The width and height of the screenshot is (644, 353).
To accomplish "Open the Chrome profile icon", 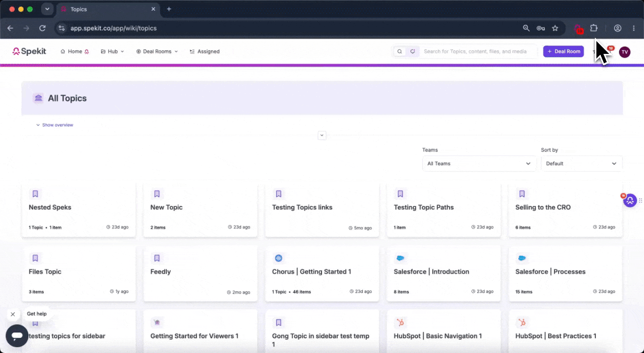I will point(618,28).
